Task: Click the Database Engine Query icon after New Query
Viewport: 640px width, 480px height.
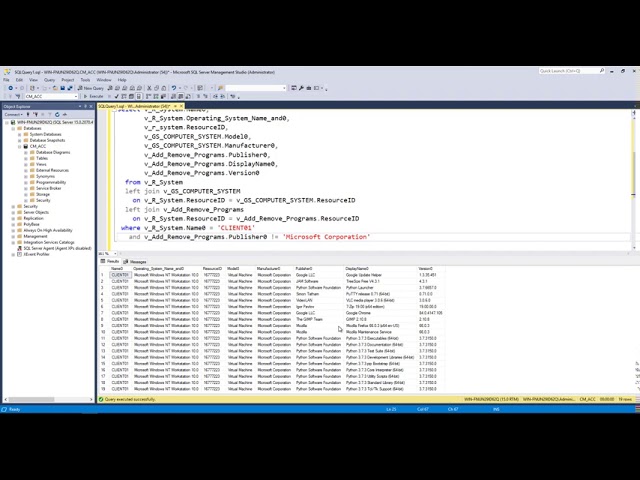Action: (x=110, y=88)
